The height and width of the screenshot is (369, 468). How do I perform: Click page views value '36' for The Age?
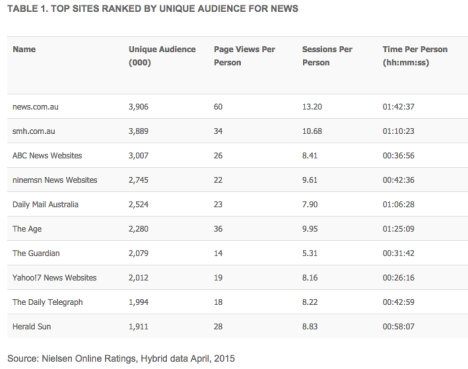(x=218, y=229)
